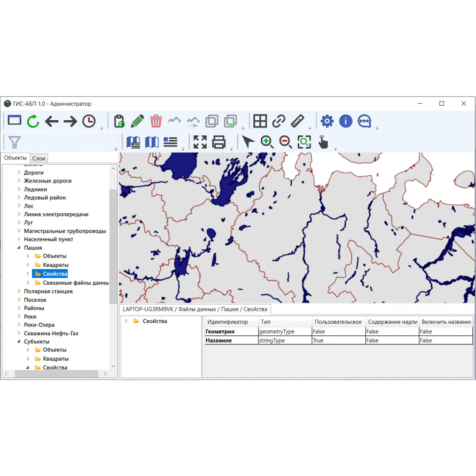Viewport: 476px width, 476px height.
Task: Click the zoom in magnifier
Action: click(267, 142)
